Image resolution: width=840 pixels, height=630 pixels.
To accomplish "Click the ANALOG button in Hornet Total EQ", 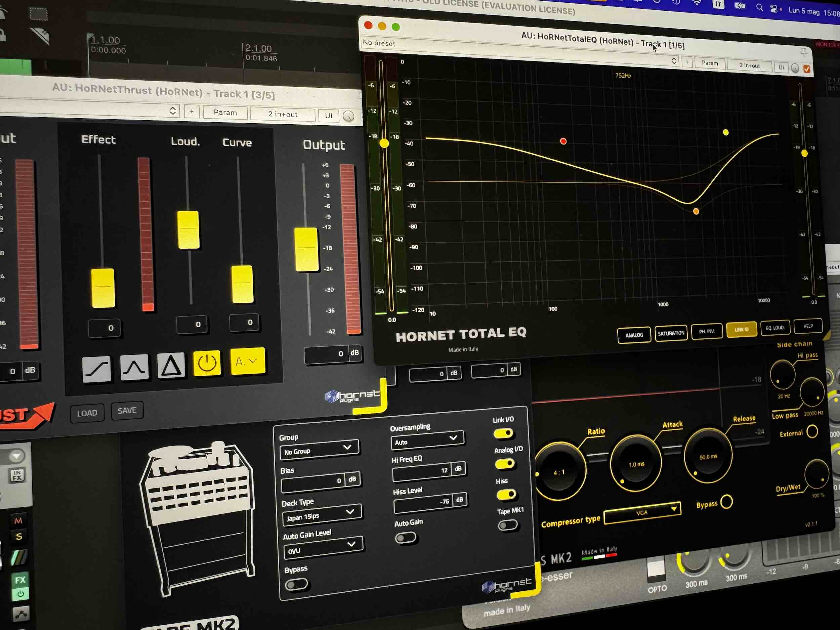I will (633, 335).
